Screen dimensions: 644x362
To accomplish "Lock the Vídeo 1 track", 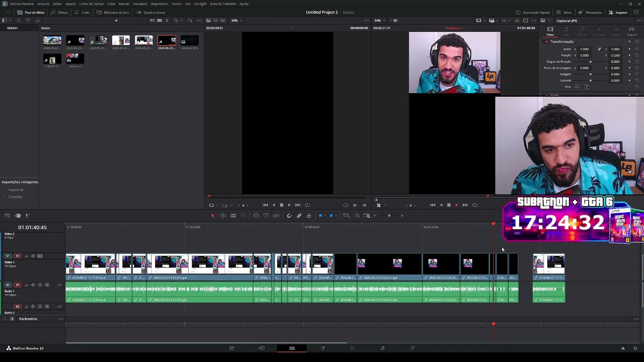I will tap(27, 256).
